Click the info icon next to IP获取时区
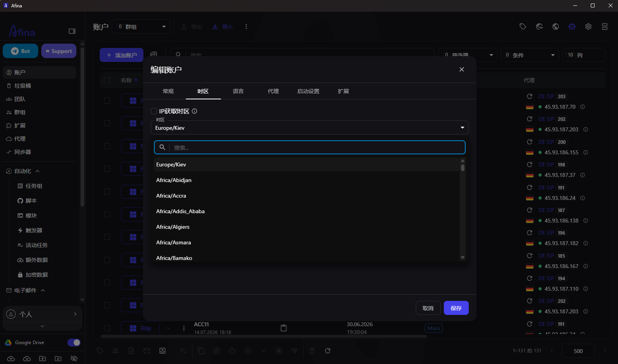This screenshot has height=364, width=618. coord(194,111)
